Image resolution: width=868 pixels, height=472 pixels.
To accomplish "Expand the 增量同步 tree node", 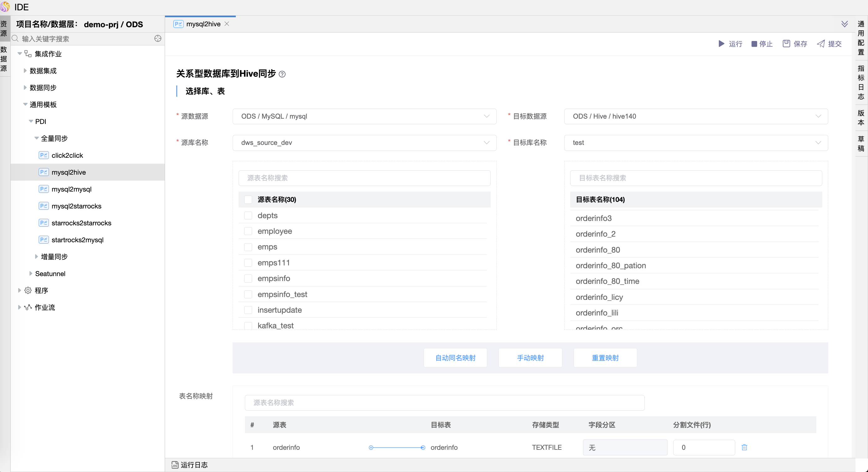I will (x=36, y=257).
